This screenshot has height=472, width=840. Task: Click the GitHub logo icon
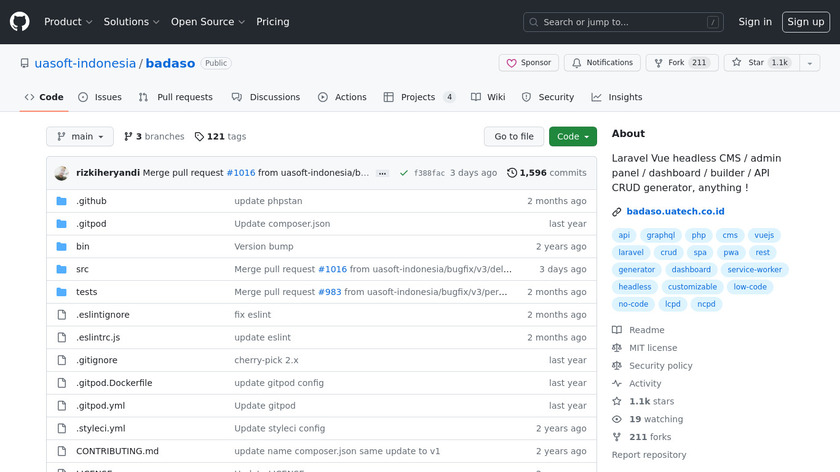point(20,22)
